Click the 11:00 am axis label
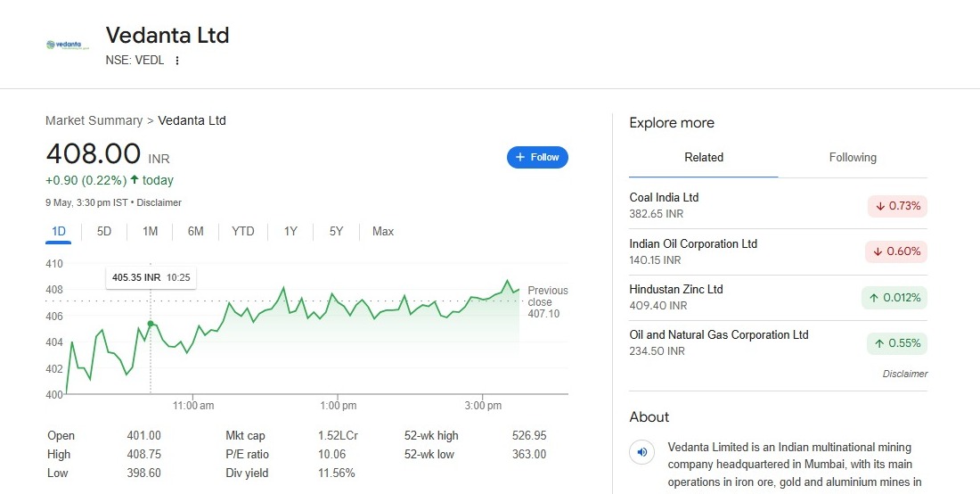980x494 pixels. click(193, 406)
